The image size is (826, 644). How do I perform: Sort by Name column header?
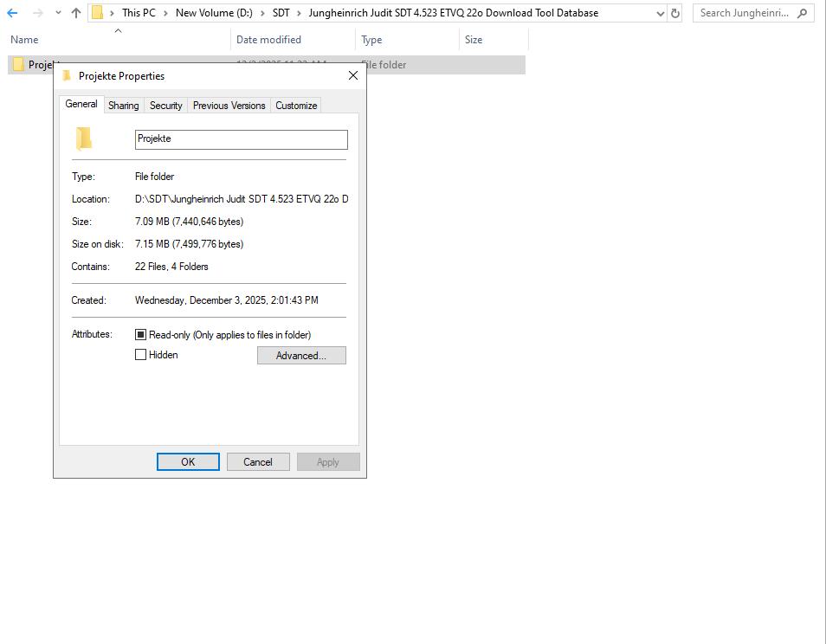(24, 40)
